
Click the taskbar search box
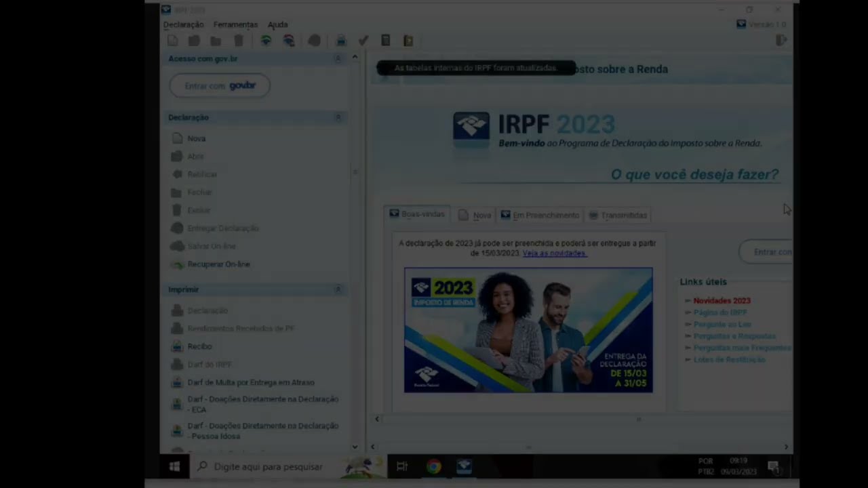pos(288,466)
